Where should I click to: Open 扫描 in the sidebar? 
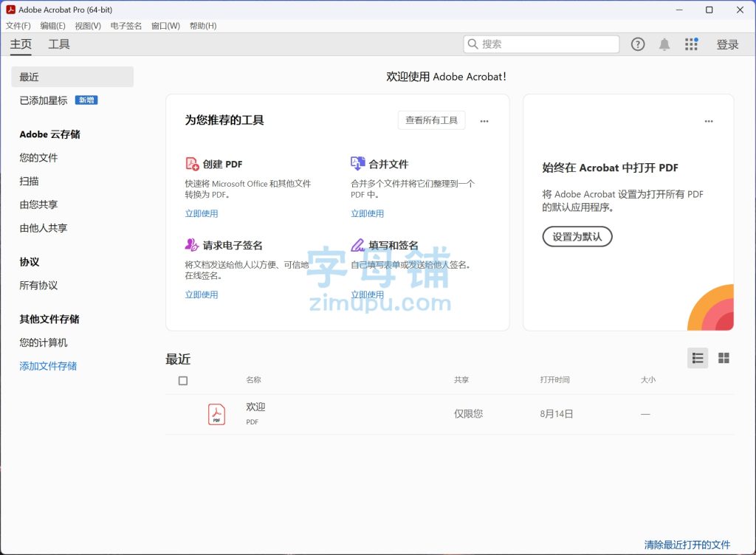[29, 181]
